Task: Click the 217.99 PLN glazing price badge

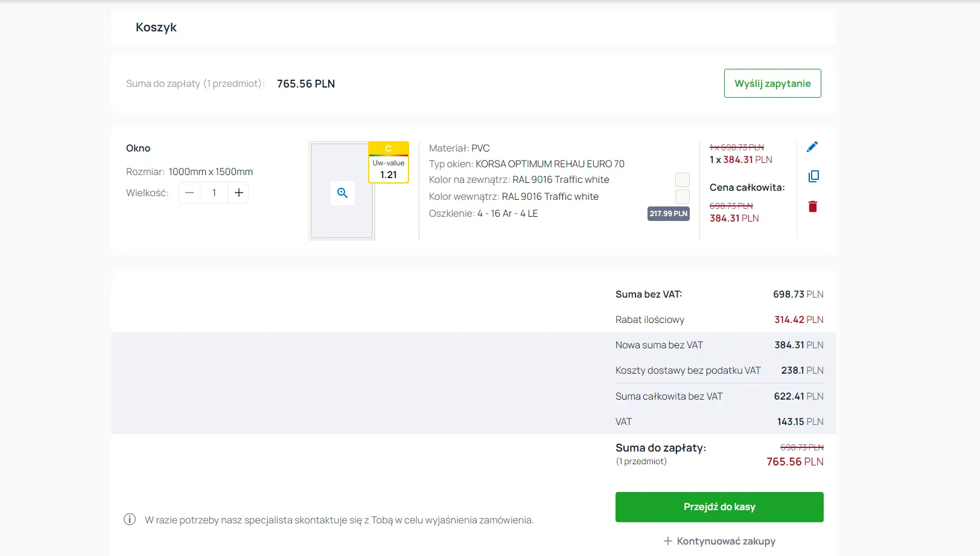Action: tap(668, 214)
